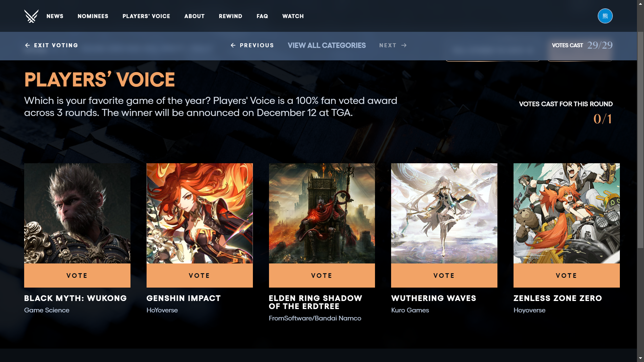Click the Exit Voting back arrow
Screen dimensions: 644x362
pyautogui.click(x=28, y=45)
